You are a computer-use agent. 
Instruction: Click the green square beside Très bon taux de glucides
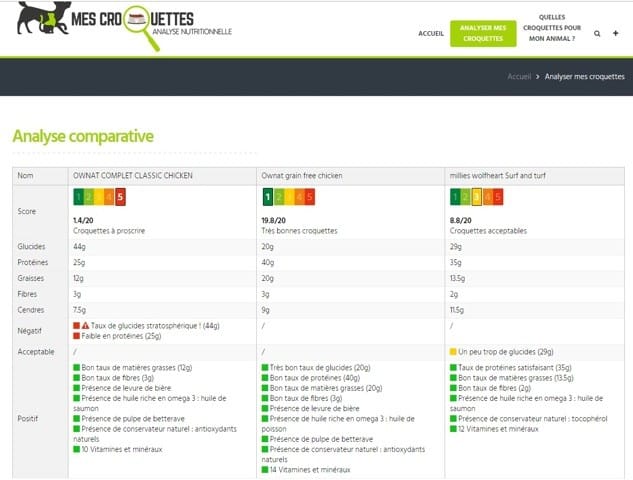coord(265,367)
